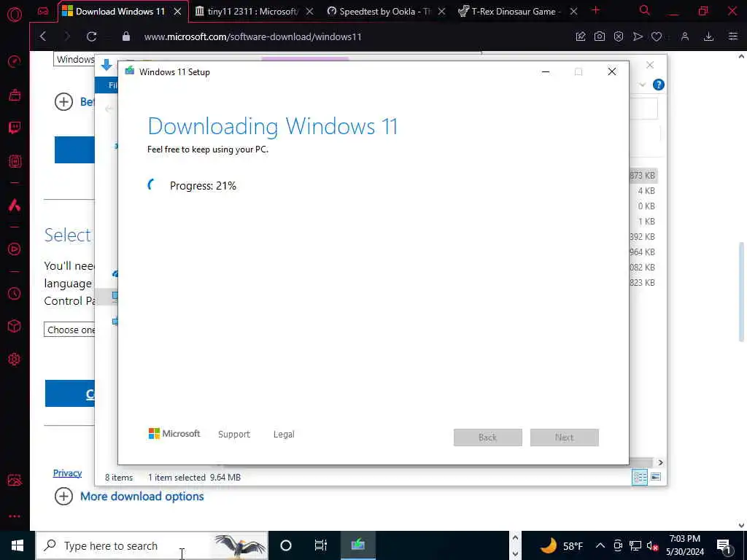
Task: Expand File Explorer ribbon chevron
Action: 642,85
